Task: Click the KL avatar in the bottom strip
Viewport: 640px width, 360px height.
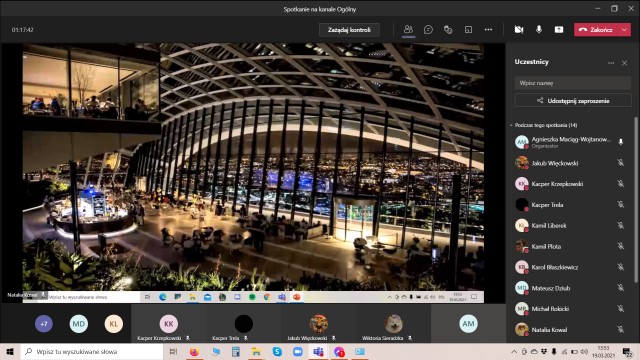Action: coord(113,324)
